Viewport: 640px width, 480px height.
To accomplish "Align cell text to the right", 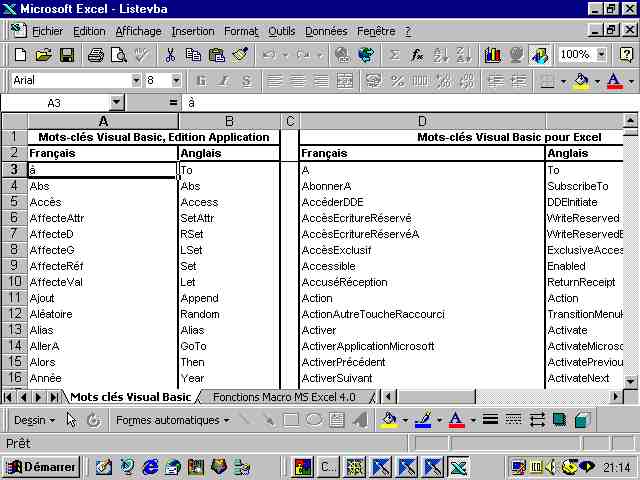I will coord(321,81).
